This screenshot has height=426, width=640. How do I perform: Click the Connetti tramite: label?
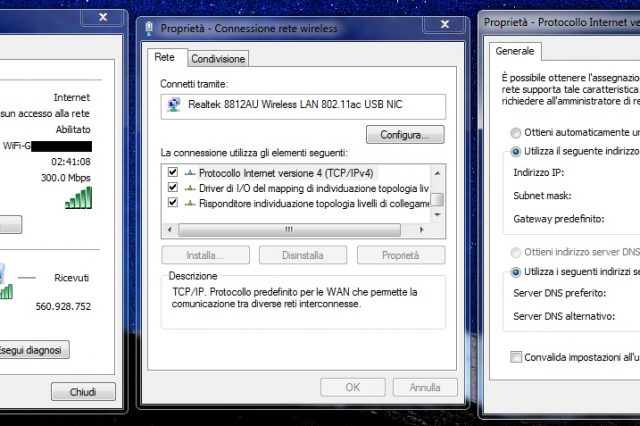(x=194, y=84)
